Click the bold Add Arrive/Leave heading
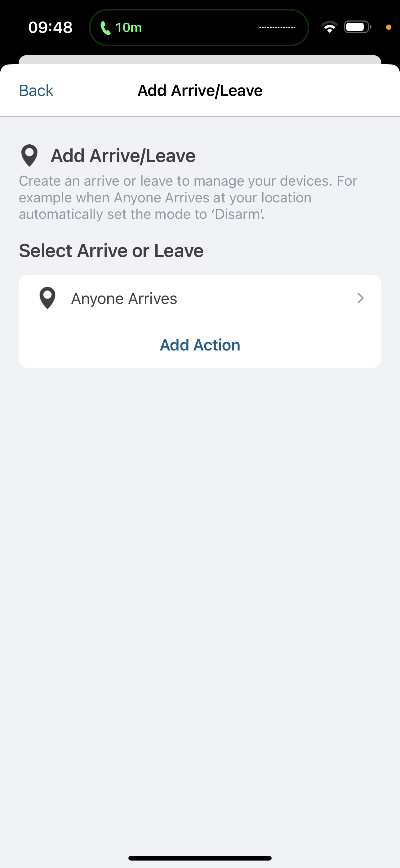This screenshot has height=868, width=400. (x=123, y=156)
